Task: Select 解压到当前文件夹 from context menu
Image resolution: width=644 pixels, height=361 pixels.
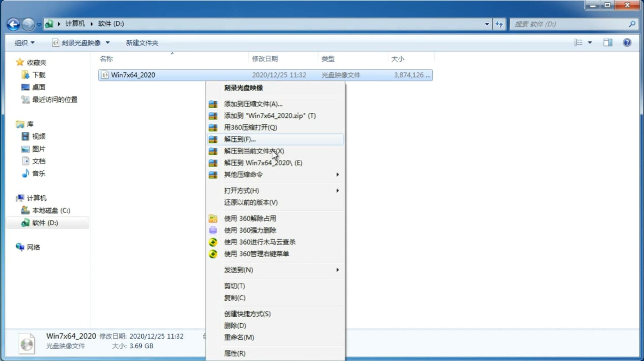Action: 254,151
